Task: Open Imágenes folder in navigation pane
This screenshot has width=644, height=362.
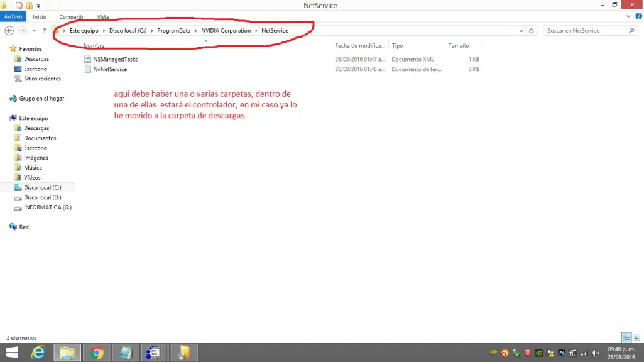Action: [36, 158]
